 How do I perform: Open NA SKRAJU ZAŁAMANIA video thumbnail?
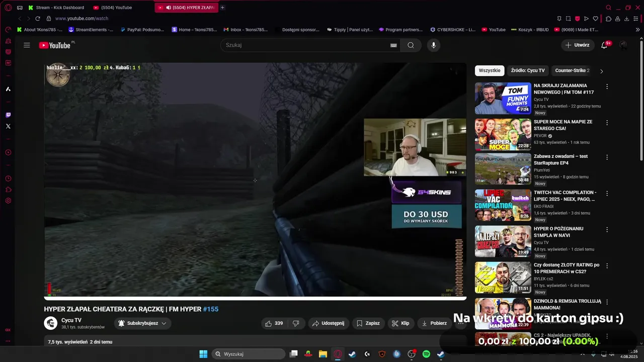tap(503, 98)
